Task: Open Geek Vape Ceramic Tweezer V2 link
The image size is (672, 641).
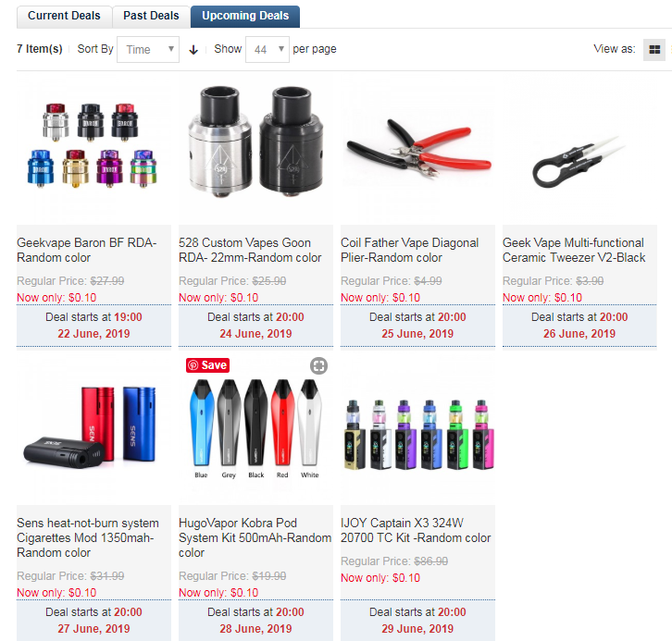Action: [574, 250]
